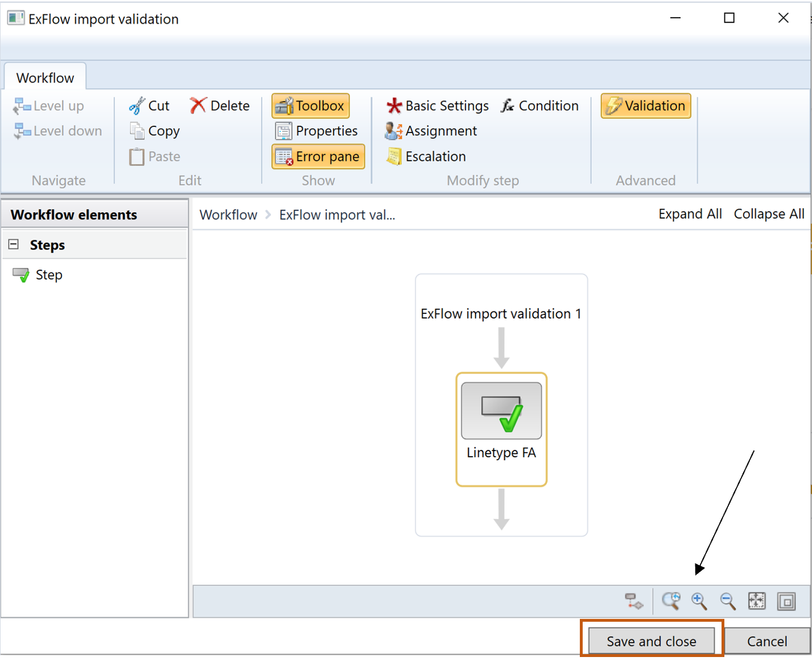The width and height of the screenshot is (812, 661).
Task: Delete the selected workflow step
Action: coord(220,106)
